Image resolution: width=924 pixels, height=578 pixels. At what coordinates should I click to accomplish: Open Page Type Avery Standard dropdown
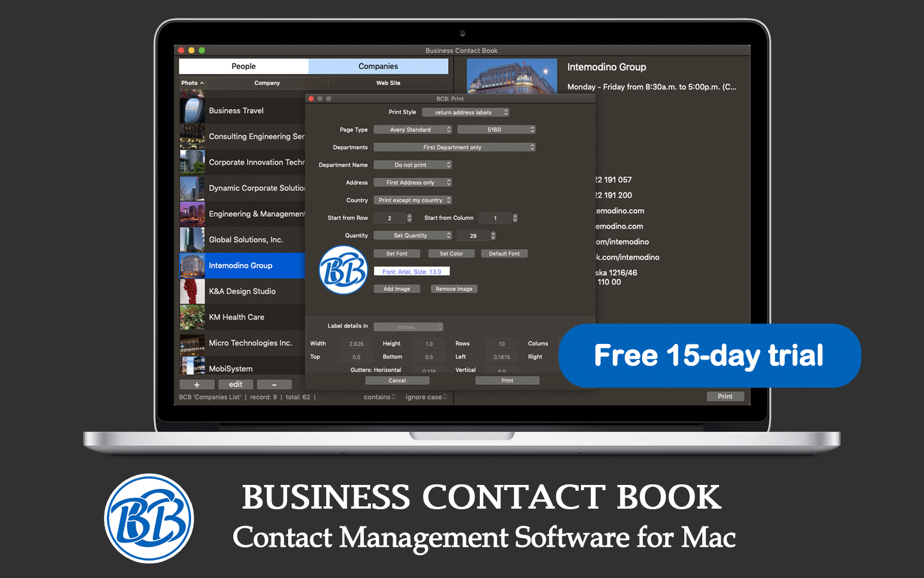click(412, 130)
